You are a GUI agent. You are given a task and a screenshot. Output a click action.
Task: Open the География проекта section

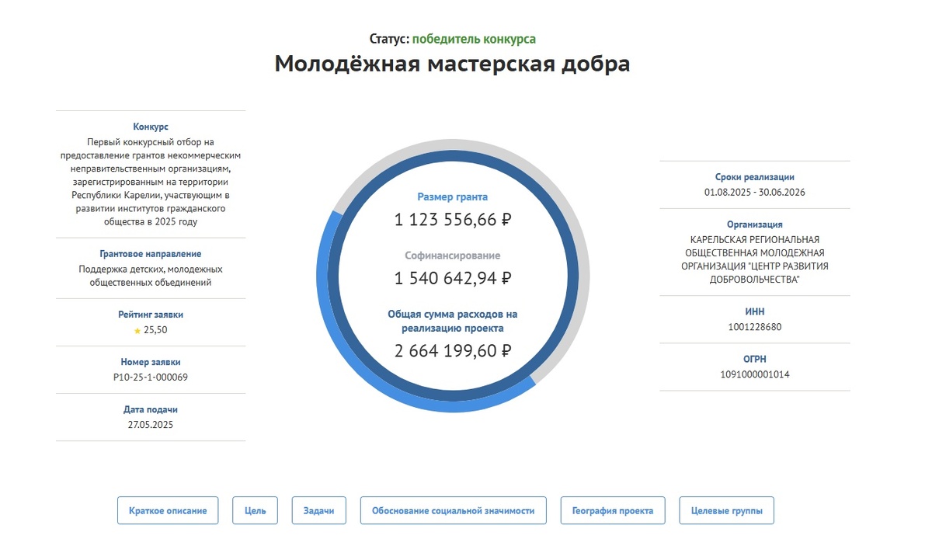612,510
